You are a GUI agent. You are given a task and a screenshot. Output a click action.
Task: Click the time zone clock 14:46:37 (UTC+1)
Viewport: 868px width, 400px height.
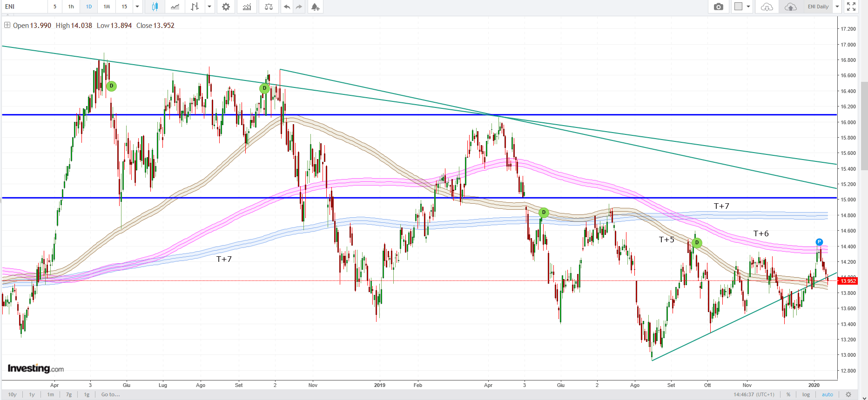coord(754,394)
